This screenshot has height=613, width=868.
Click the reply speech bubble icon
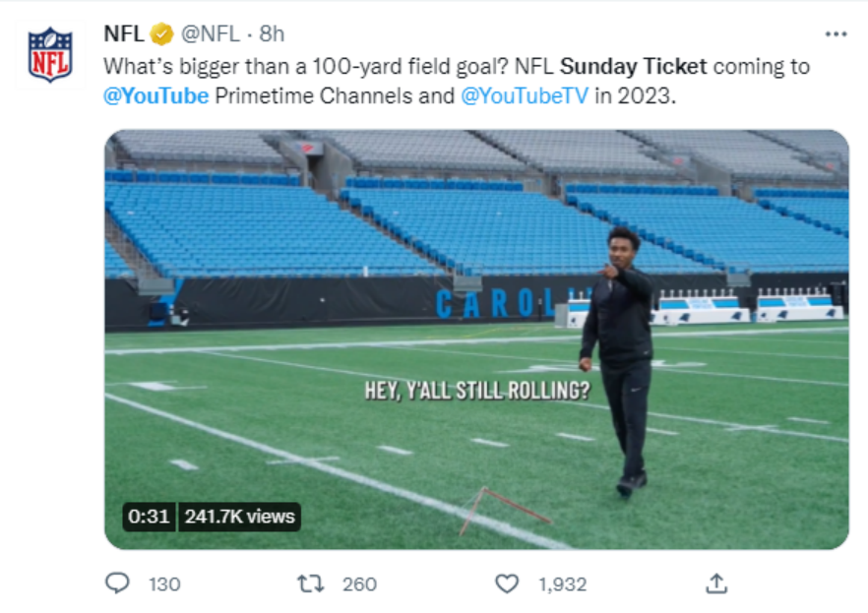(117, 583)
